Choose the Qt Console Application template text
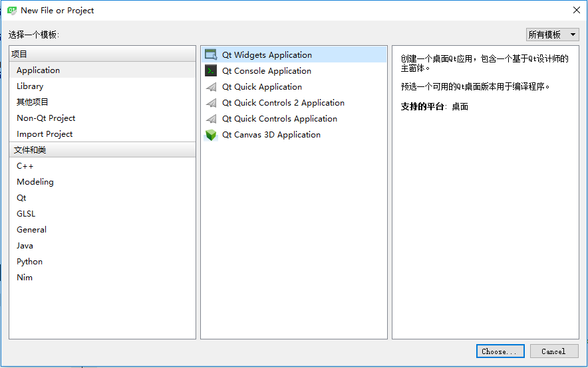The height and width of the screenshot is (368, 588). click(x=266, y=71)
